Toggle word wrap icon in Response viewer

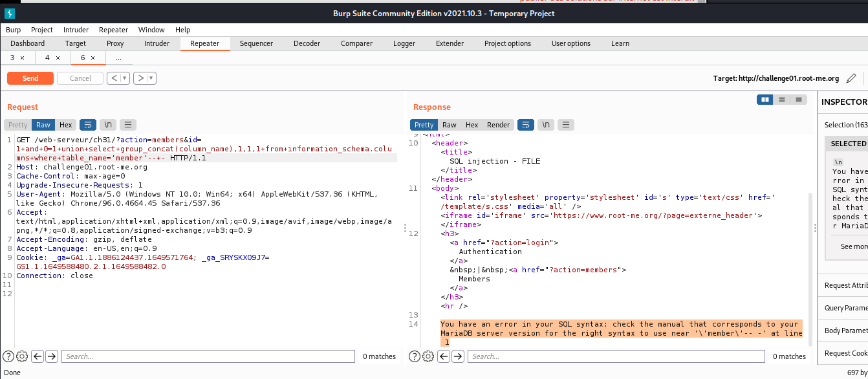(x=526, y=125)
